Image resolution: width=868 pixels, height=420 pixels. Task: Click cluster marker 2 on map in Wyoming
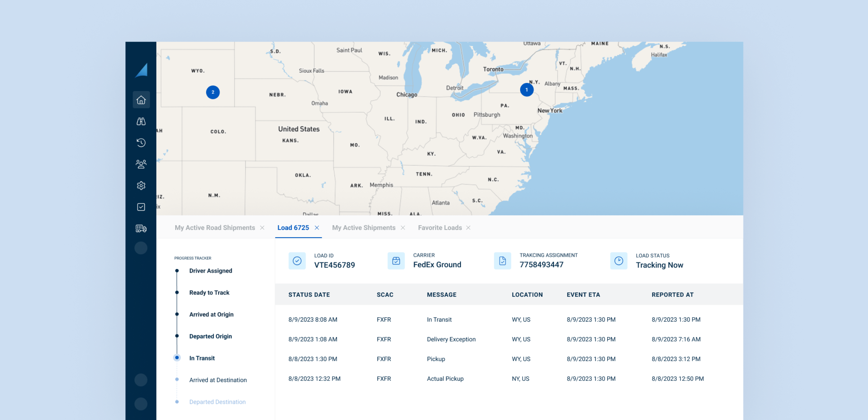(x=213, y=92)
